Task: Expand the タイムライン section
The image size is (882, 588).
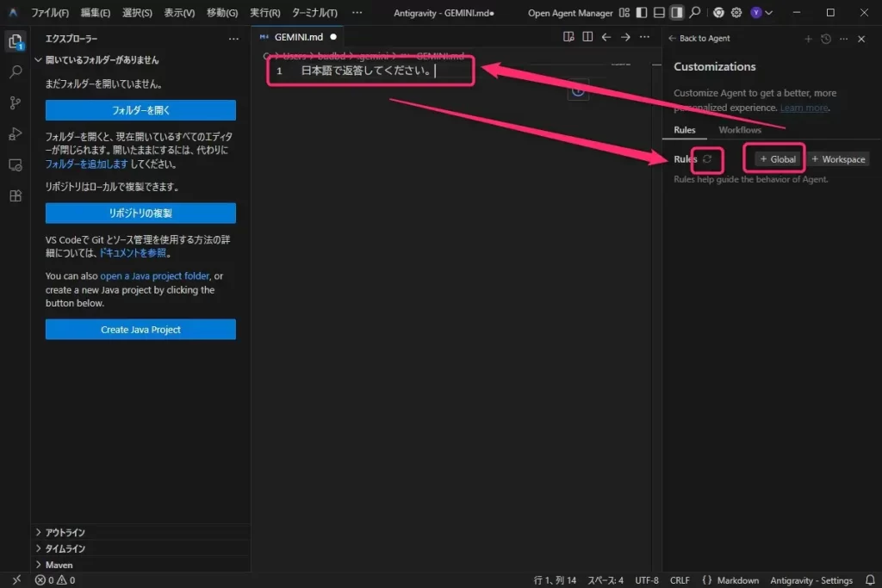Action: click(x=140, y=548)
